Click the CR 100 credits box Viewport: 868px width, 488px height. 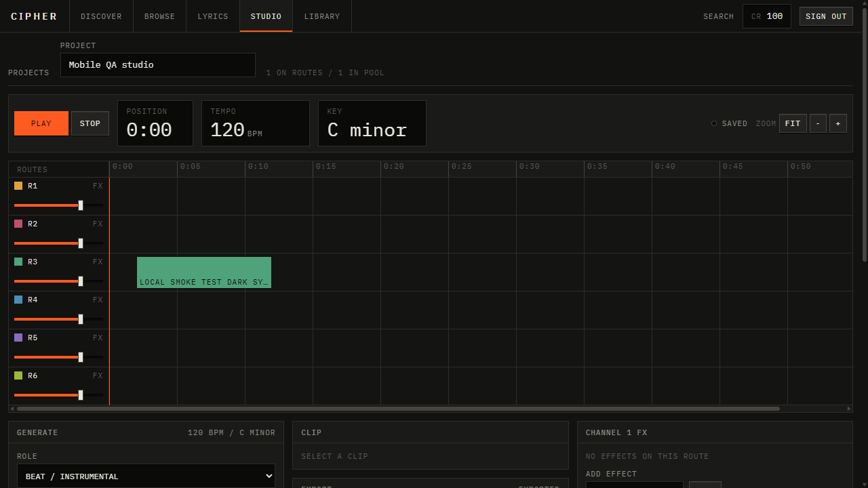tap(767, 16)
